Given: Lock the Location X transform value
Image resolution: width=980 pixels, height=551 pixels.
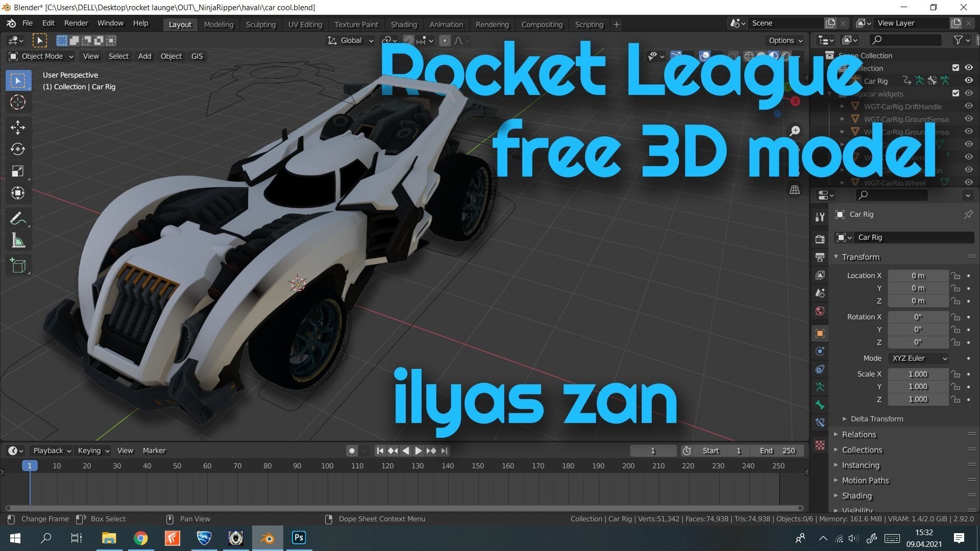Looking at the screenshot, I should pyautogui.click(x=955, y=275).
